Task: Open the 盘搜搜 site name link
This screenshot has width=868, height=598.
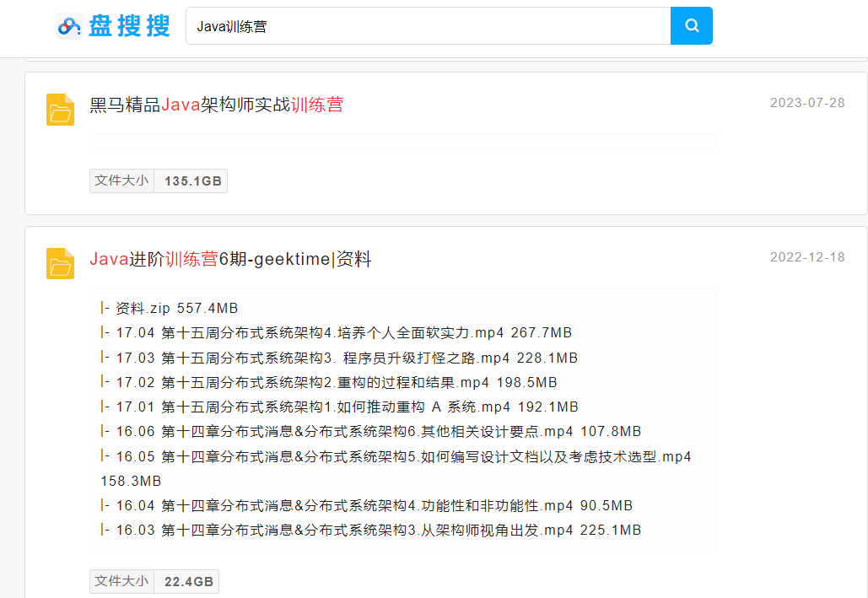Action: click(x=130, y=26)
